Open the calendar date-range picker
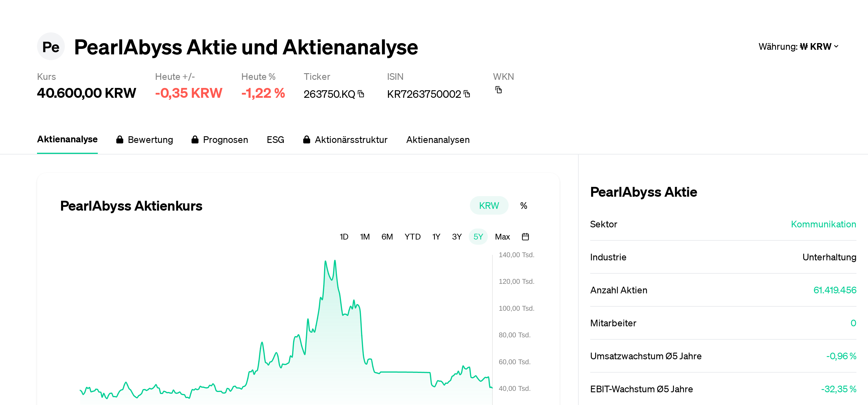The image size is (868, 405). 526,237
